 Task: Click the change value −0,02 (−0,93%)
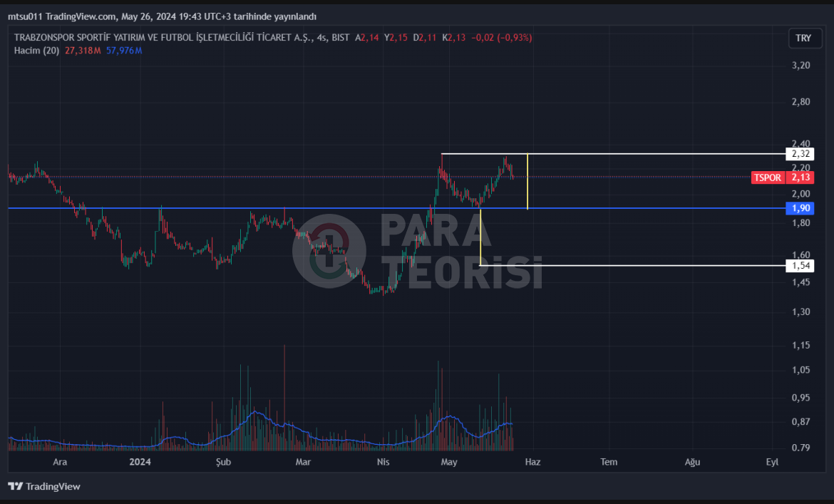[x=502, y=38]
